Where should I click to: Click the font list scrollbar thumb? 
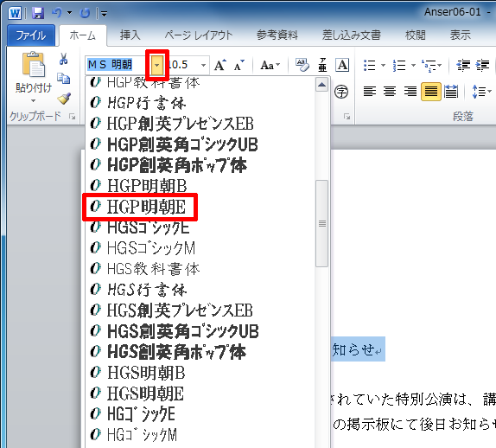point(322,223)
